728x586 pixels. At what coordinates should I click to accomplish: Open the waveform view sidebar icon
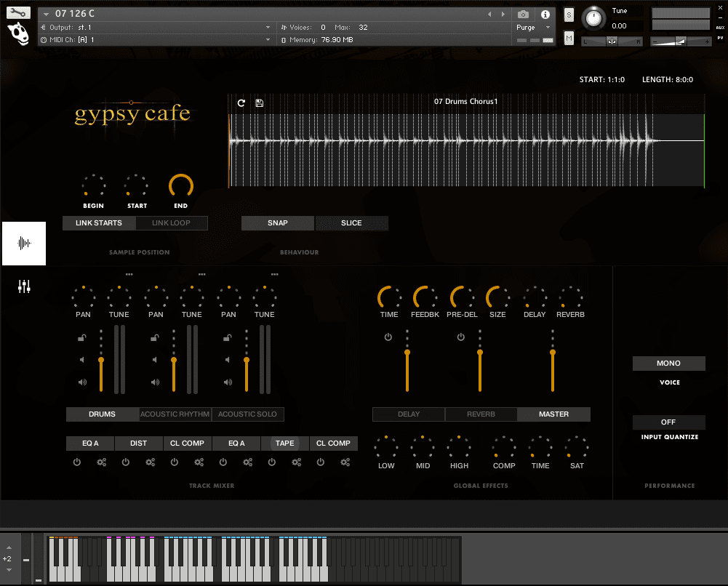(x=24, y=244)
